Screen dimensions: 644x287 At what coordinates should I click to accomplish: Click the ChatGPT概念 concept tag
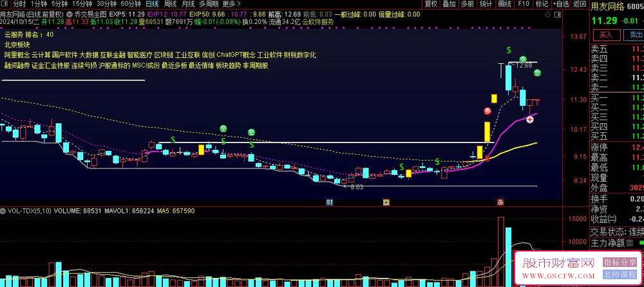(236, 55)
